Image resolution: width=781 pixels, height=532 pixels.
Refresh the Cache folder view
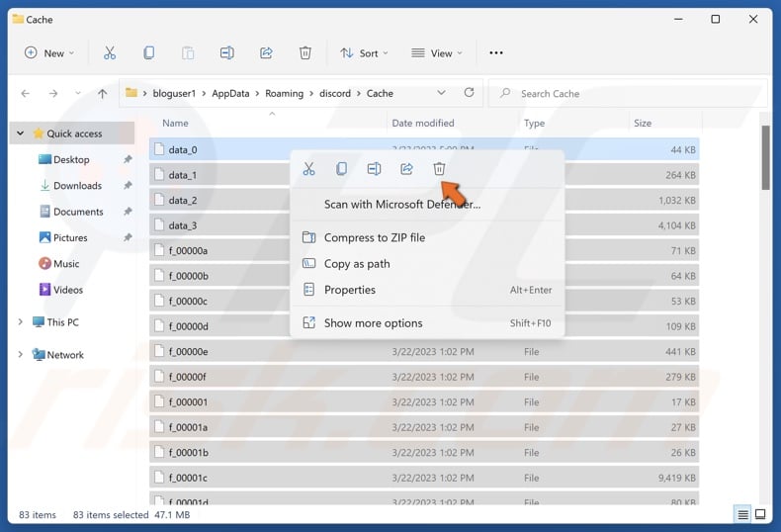pos(469,93)
